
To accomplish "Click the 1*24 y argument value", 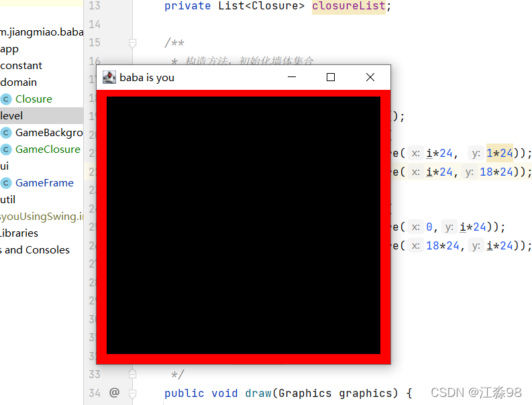I will click(499, 154).
